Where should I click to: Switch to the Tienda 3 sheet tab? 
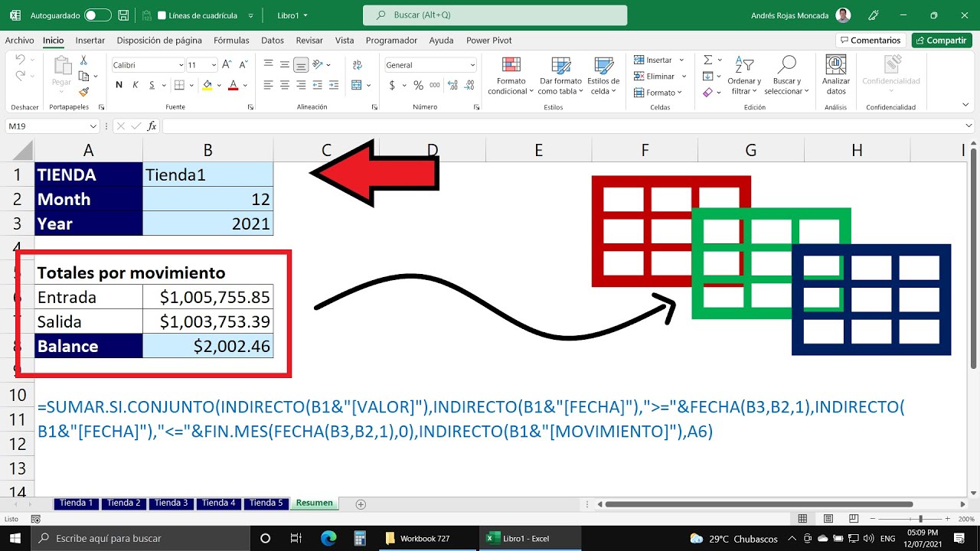tap(171, 503)
